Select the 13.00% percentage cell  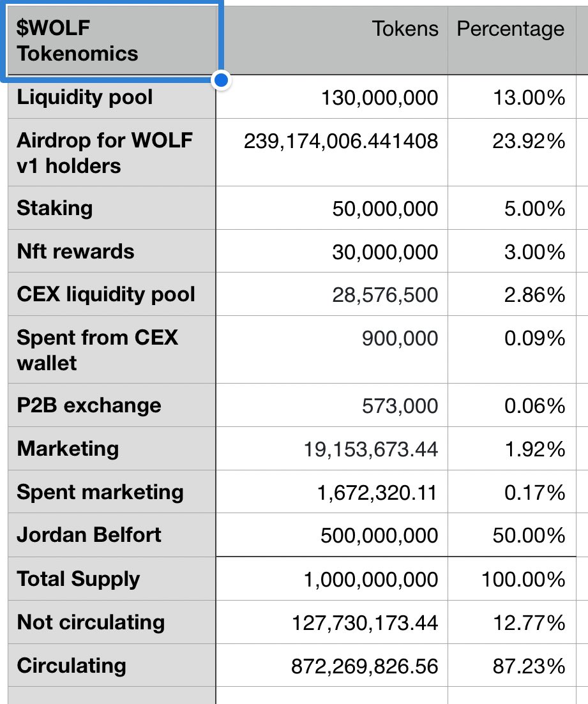511,97
